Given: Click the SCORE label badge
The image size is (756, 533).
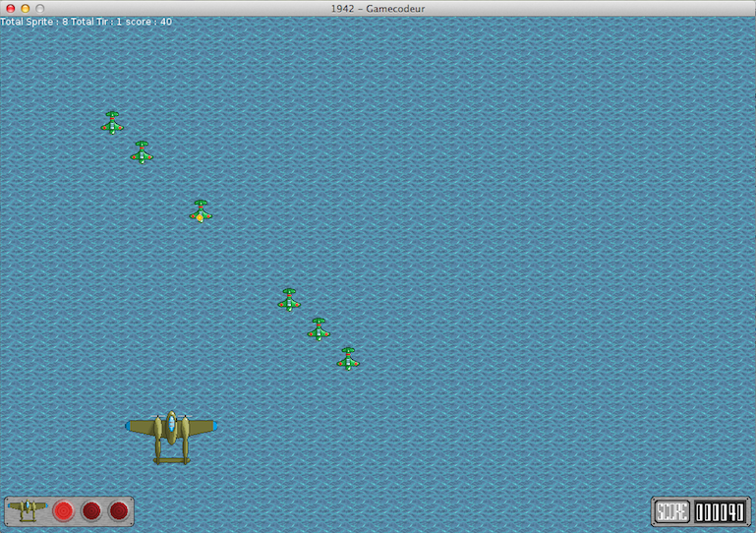Looking at the screenshot, I should pos(672,511).
